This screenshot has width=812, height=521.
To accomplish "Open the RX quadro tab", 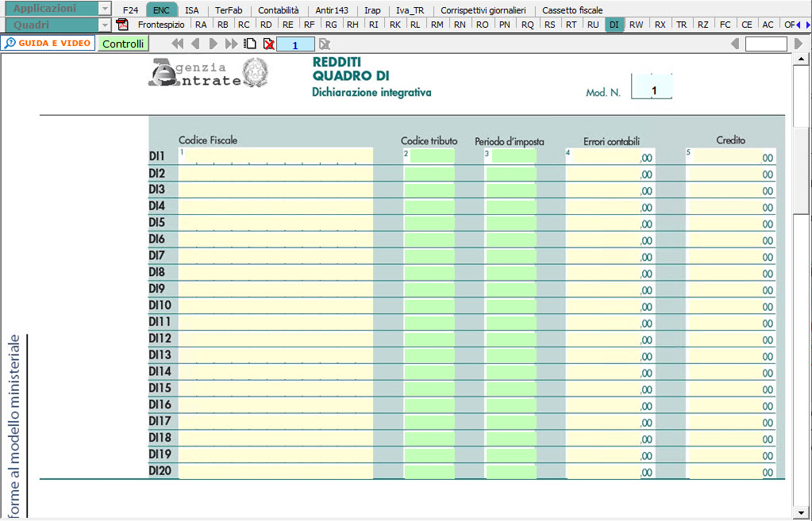I will [660, 25].
